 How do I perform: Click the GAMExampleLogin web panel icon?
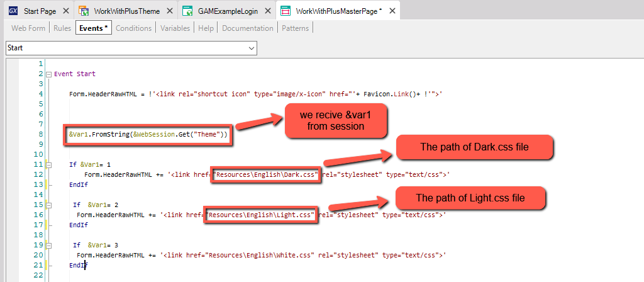coord(187,11)
